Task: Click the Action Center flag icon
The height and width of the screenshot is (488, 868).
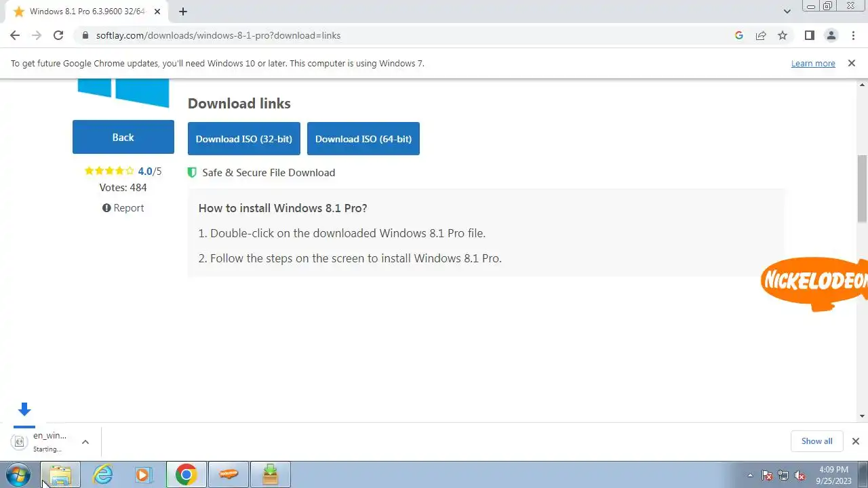Action: pos(767,475)
